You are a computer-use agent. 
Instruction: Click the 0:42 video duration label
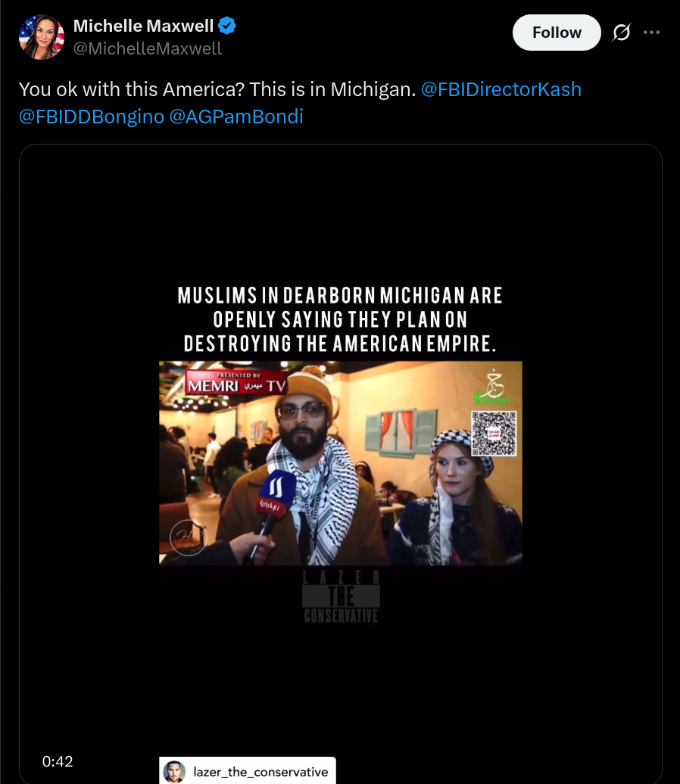tap(58, 761)
